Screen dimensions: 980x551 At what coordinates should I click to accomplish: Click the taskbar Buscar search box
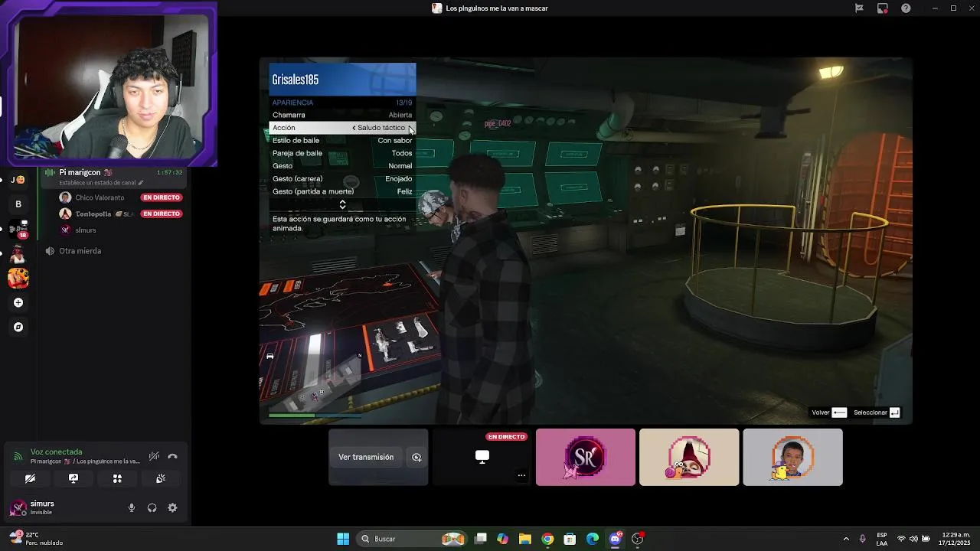coord(412,539)
